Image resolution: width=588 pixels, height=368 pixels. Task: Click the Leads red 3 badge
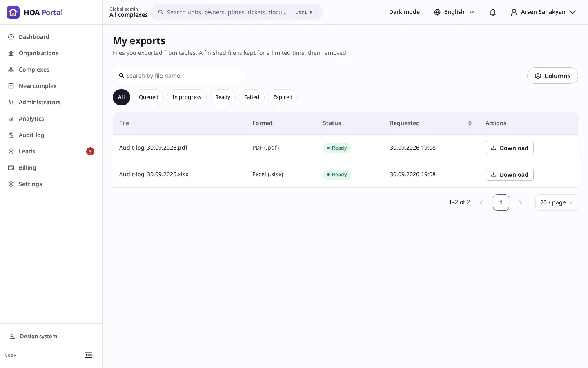coord(90,151)
